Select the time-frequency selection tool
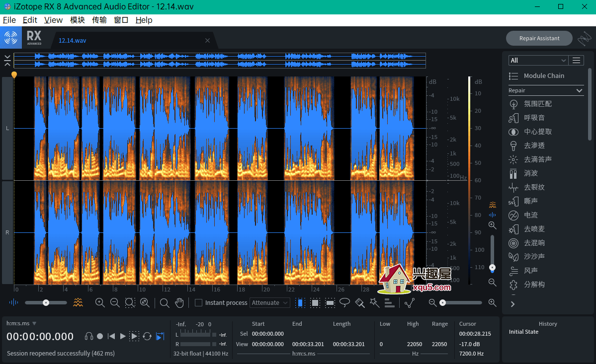Screen dimensions: 596x364 315,302
